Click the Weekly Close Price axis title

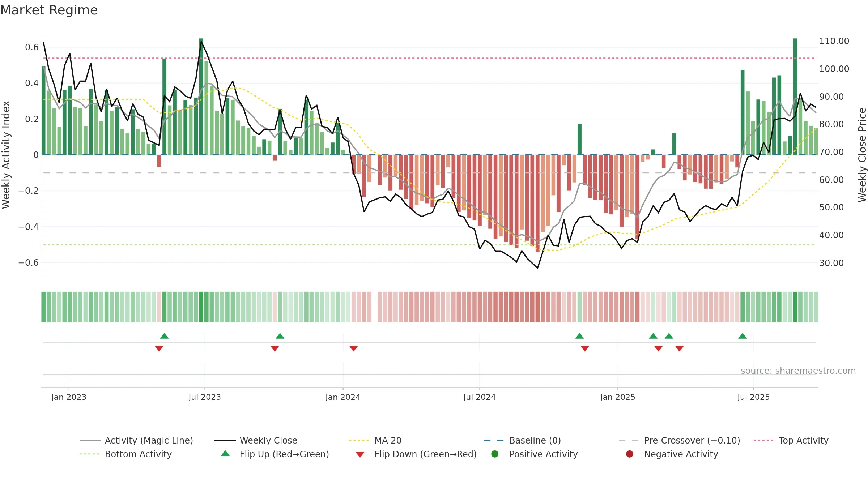pyautogui.click(x=862, y=155)
